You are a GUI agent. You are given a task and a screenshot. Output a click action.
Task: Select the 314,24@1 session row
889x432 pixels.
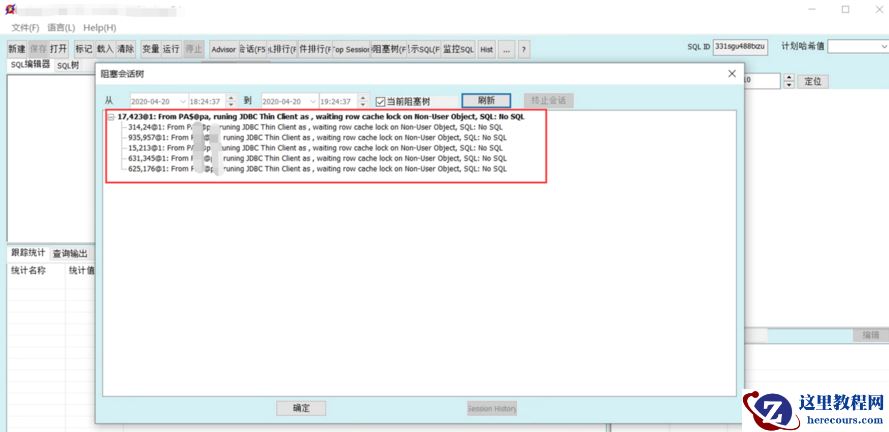[x=315, y=127]
